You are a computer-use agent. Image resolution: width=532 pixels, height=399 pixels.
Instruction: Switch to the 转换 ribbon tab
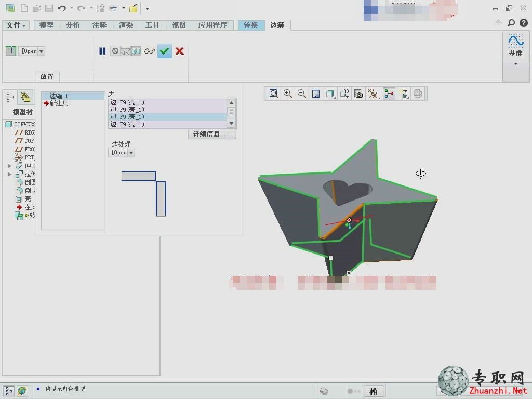pos(251,25)
